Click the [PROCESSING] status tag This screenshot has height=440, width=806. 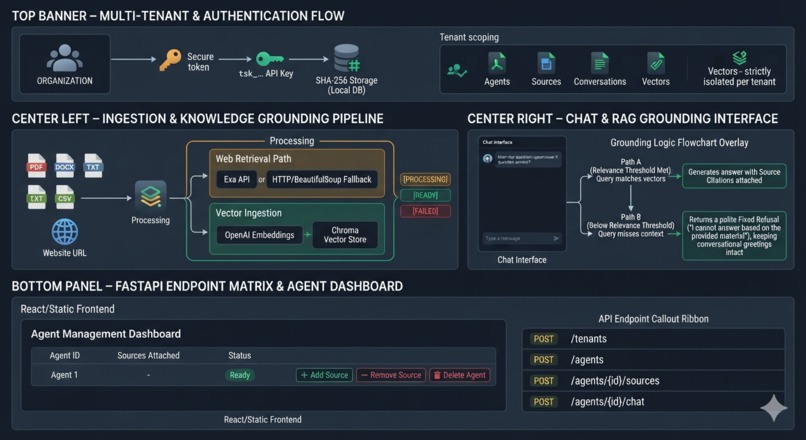coord(425,179)
